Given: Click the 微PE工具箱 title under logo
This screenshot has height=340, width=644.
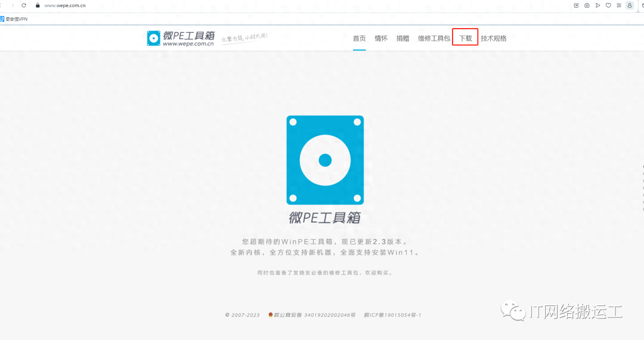Looking at the screenshot, I should 325,218.
